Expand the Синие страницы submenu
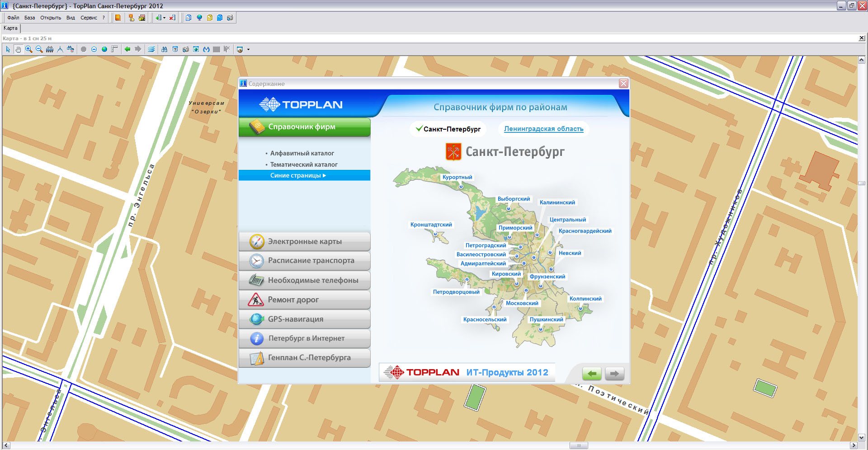This screenshot has width=868, height=450. click(304, 175)
